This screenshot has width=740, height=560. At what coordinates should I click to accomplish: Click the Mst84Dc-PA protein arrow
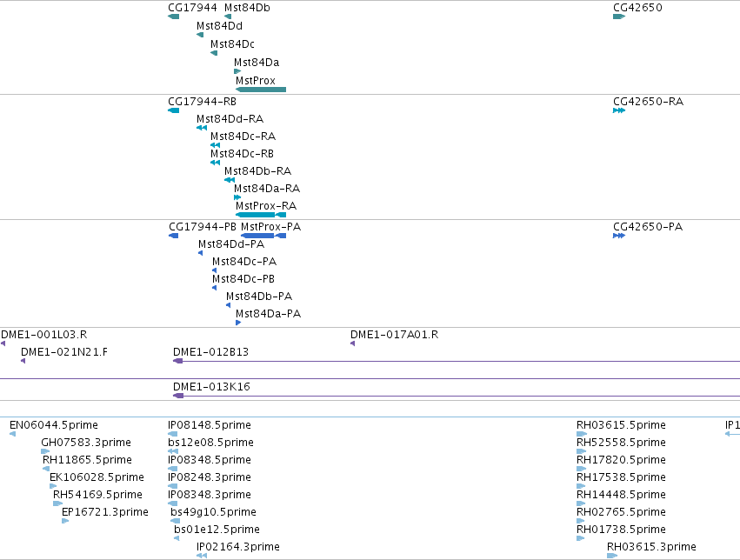tap(214, 270)
